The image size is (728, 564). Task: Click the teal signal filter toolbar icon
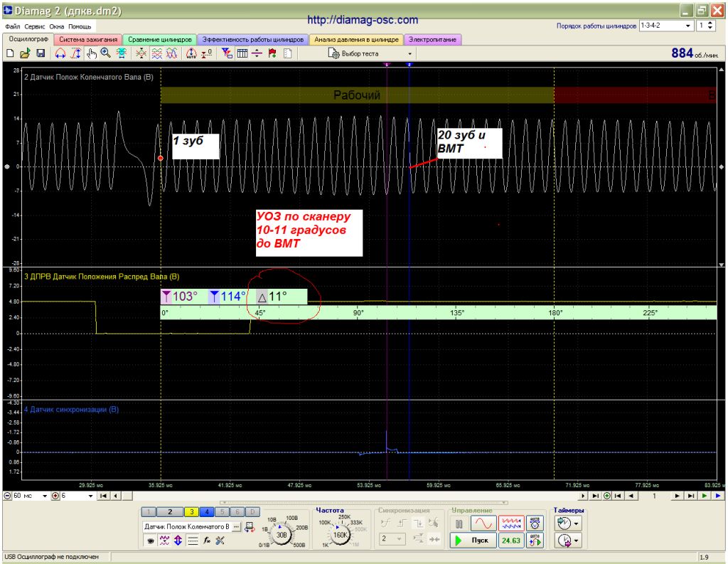point(122,53)
